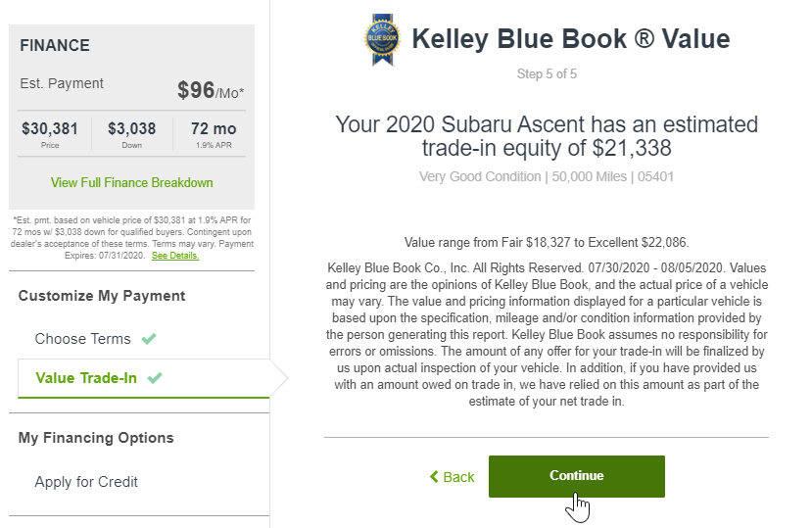Click the checkmark beside Value Trade-In

tap(155, 378)
